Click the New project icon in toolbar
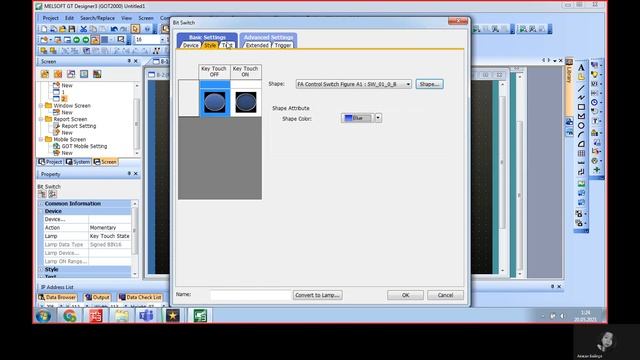Image resolution: width=640 pixels, height=360 pixels. pos(44,29)
